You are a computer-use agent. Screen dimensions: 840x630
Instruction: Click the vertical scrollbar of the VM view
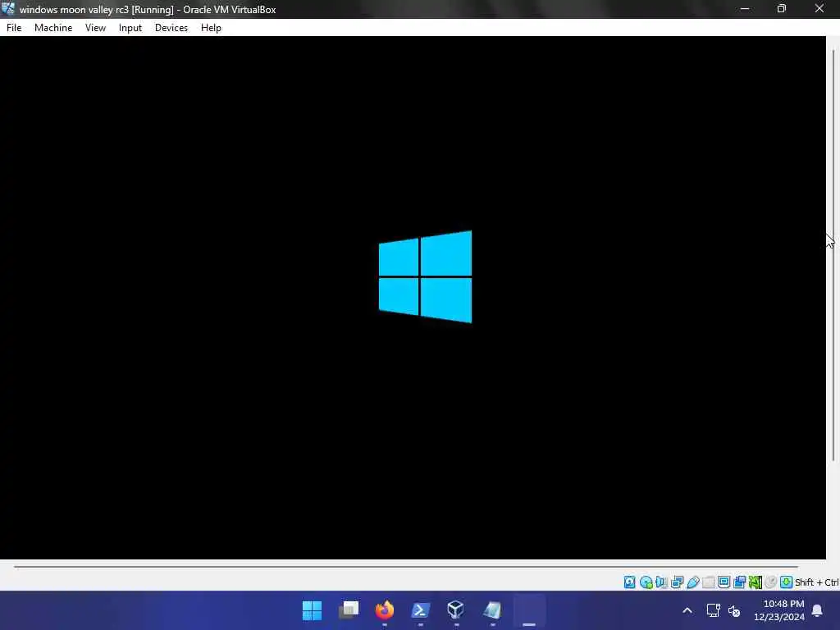(x=833, y=255)
